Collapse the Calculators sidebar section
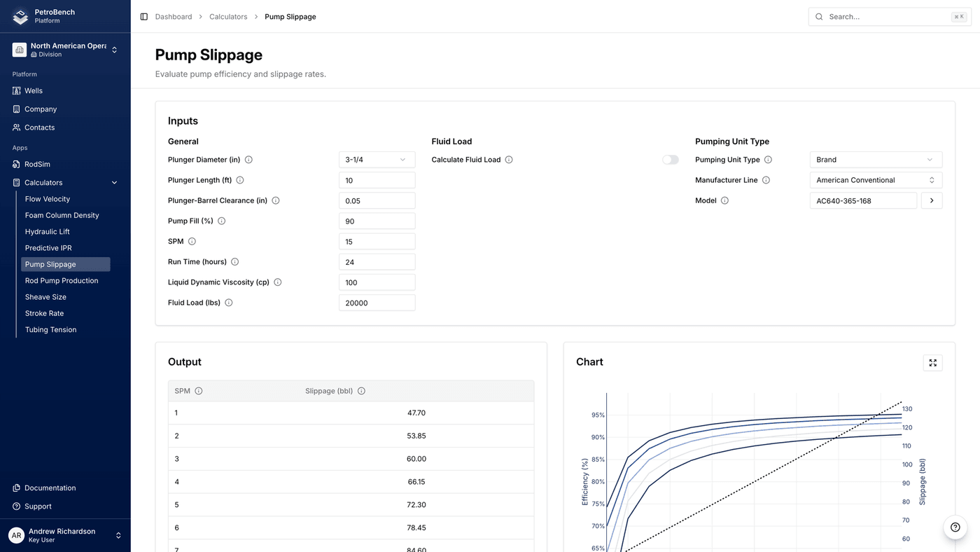This screenshot has height=552, width=980. tap(114, 182)
